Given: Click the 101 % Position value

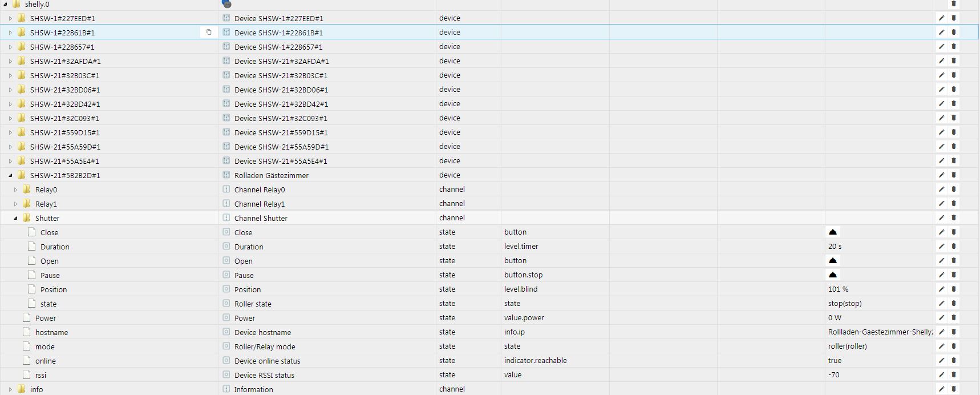Looking at the screenshot, I should (838, 289).
